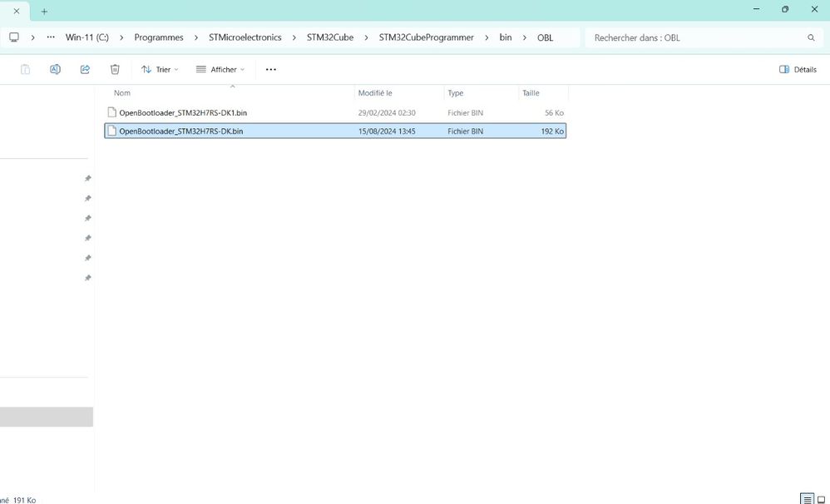This screenshot has width=830, height=504.
Task: Restore down the Explorer window
Action: (785, 9)
